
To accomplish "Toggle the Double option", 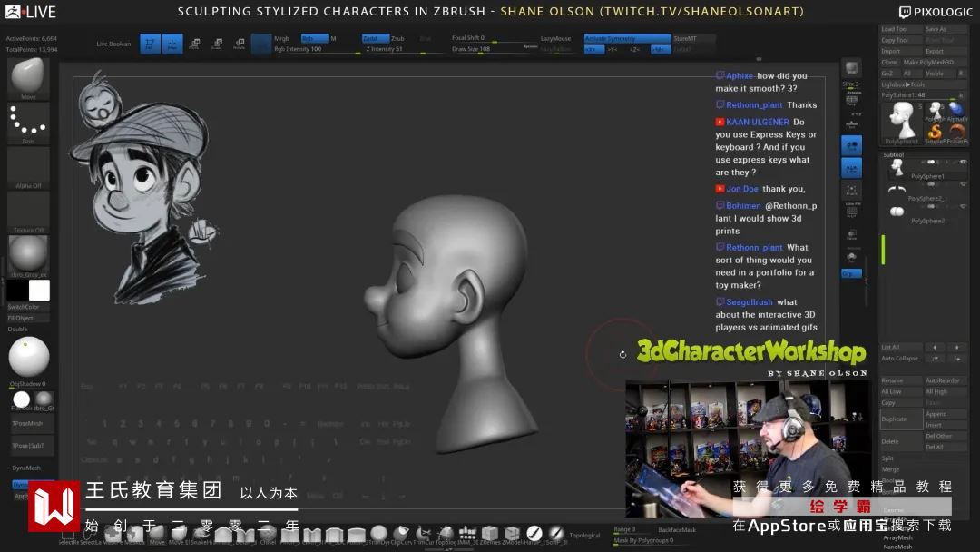I will pos(19,329).
